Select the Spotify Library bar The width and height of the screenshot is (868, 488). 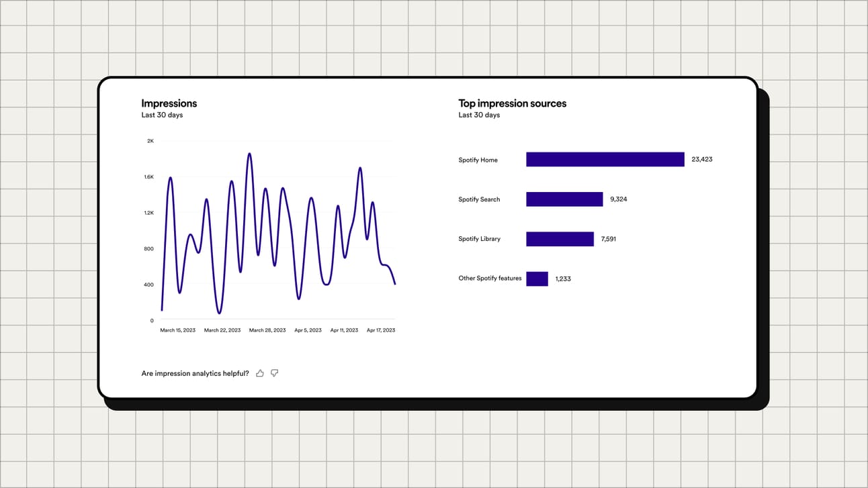560,239
